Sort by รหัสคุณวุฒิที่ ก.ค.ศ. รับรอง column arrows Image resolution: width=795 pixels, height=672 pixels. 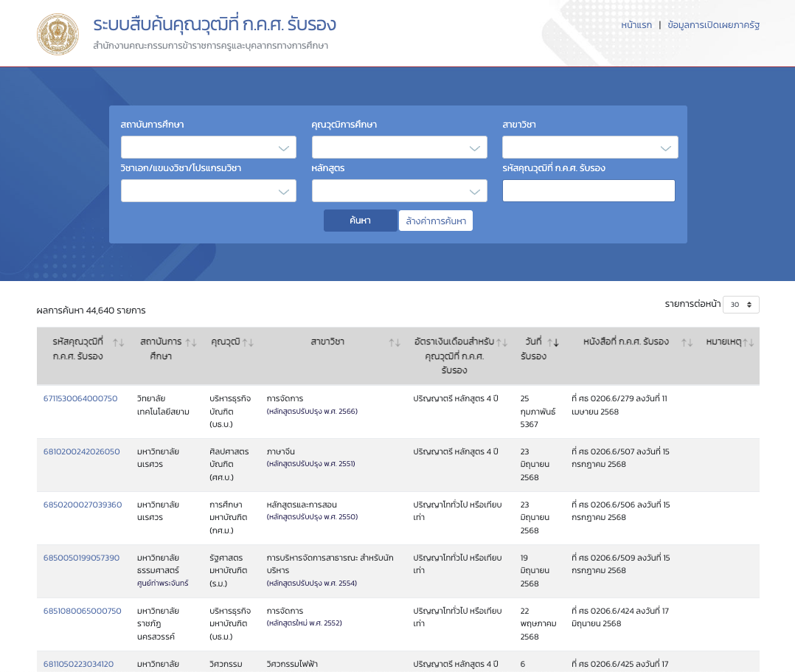[118, 343]
